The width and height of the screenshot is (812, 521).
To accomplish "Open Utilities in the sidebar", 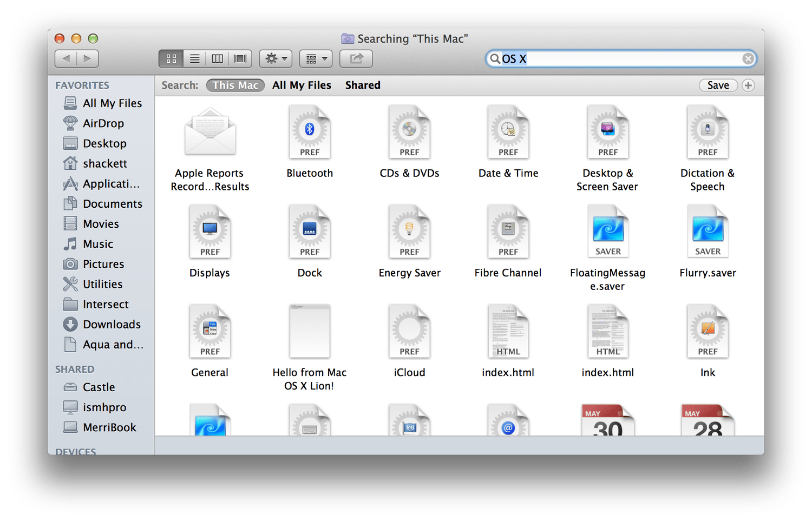I will 93,283.
